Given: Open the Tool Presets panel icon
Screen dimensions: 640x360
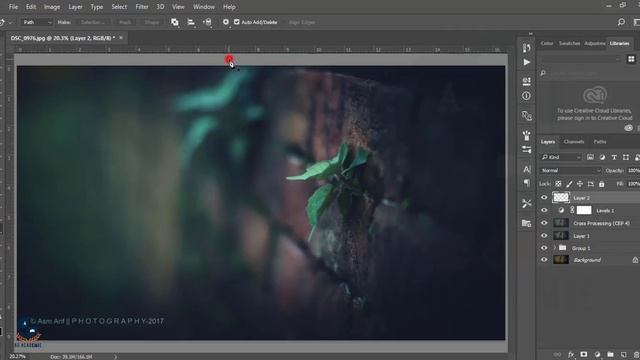Looking at the screenshot, I should (527, 203).
